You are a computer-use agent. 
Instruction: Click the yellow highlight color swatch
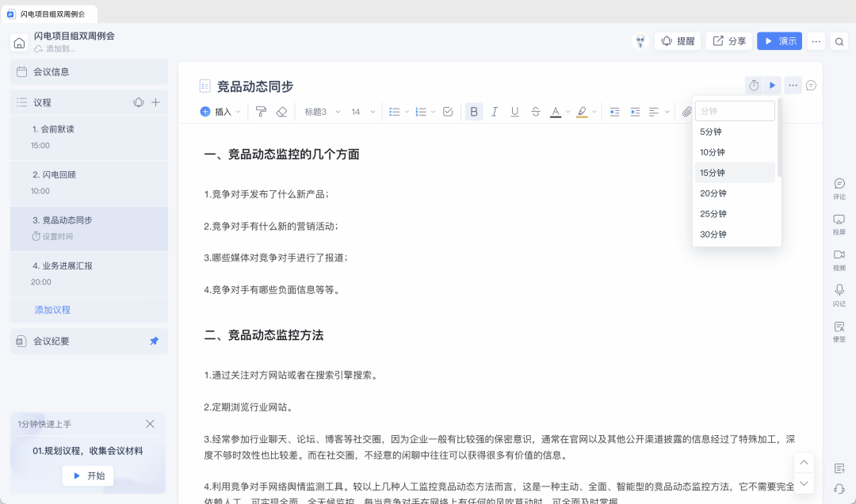coord(582,112)
